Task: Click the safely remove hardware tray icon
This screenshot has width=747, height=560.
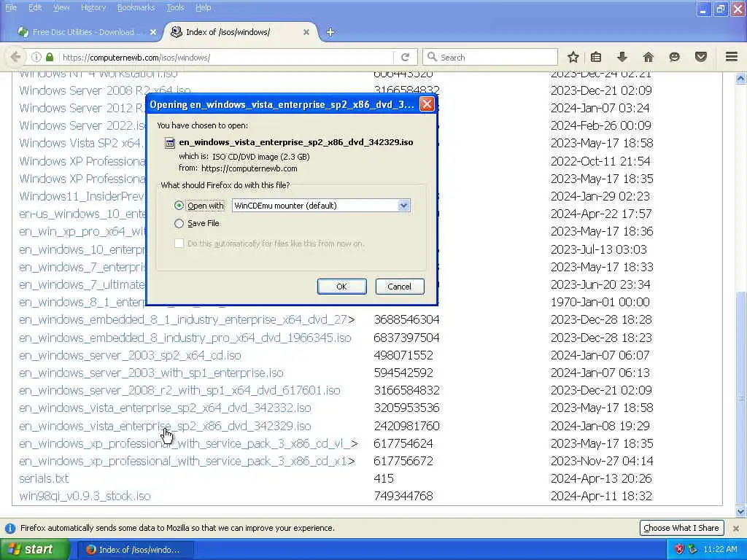Action: (x=692, y=549)
